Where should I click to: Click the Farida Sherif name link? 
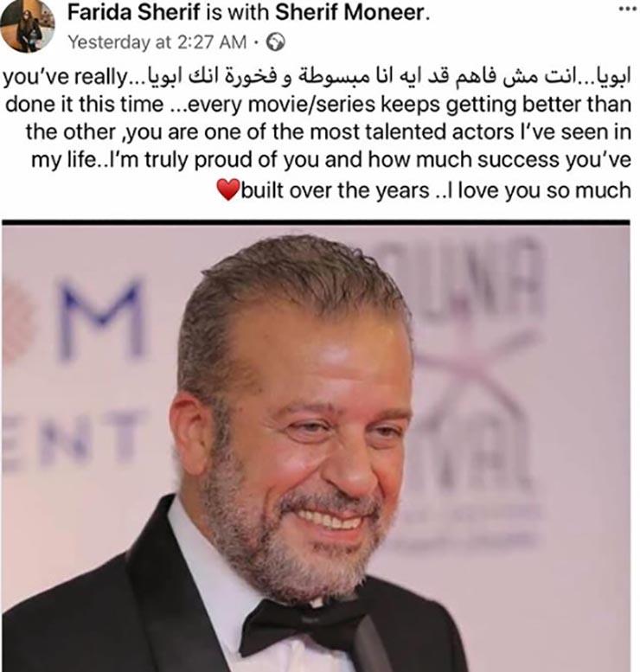(134, 12)
